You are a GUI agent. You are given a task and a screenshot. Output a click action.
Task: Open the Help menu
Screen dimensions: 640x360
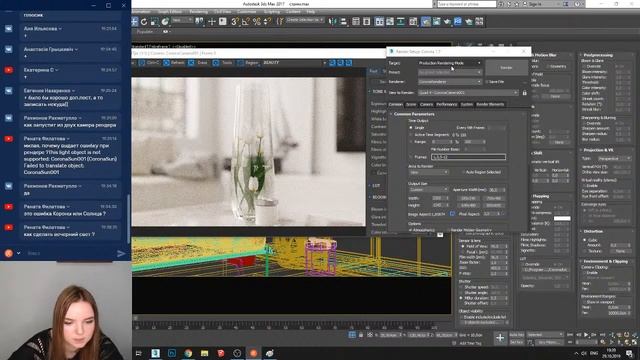pyautogui.click(x=311, y=12)
